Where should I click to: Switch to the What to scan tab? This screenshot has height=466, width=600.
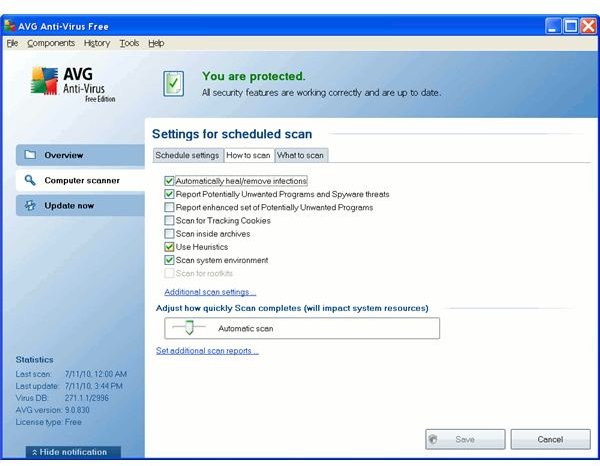click(301, 155)
